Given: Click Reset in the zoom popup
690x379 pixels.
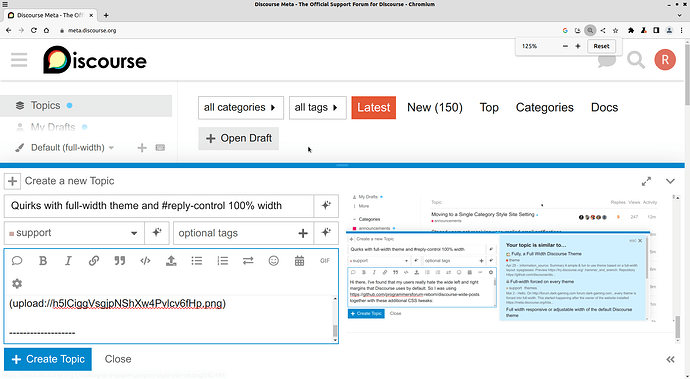Looking at the screenshot, I should pyautogui.click(x=601, y=46).
